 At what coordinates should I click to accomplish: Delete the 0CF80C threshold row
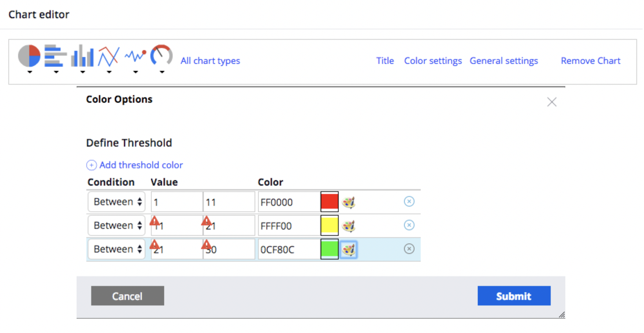point(409,249)
